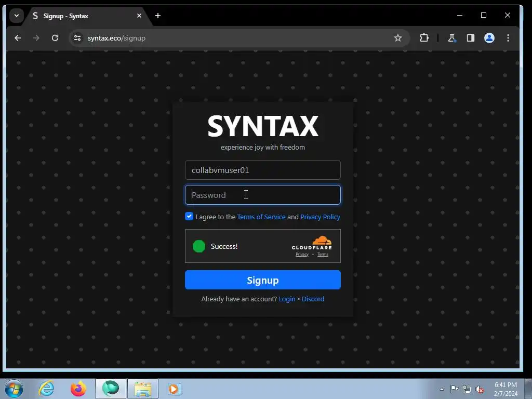This screenshot has width=532, height=399.
Task: Launch Internet Explorer from the taskbar
Action: [x=46, y=389]
